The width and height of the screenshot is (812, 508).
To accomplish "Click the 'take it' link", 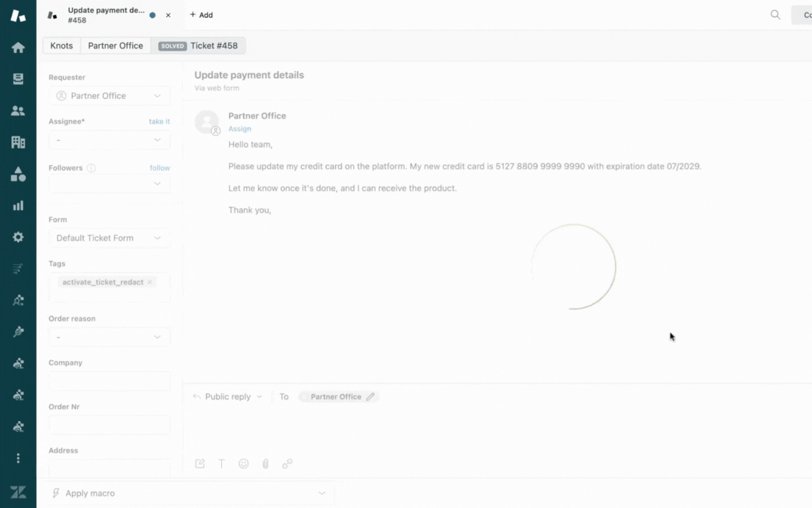I will (159, 121).
